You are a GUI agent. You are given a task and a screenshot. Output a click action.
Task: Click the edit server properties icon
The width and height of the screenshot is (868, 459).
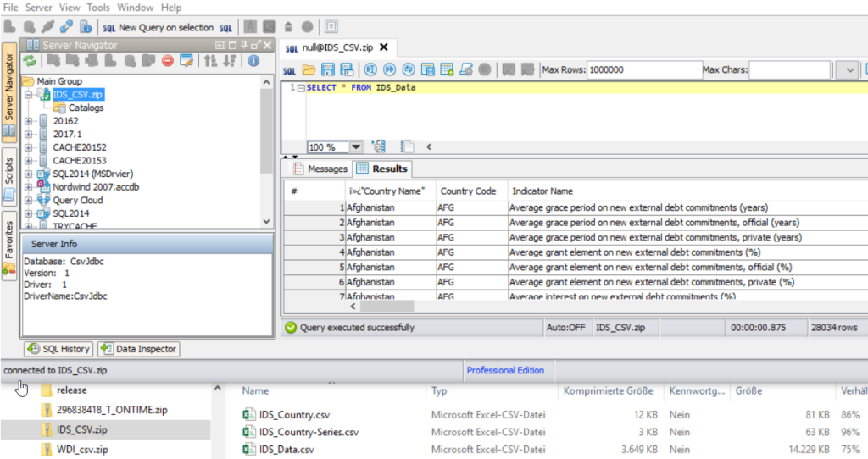tap(186, 61)
